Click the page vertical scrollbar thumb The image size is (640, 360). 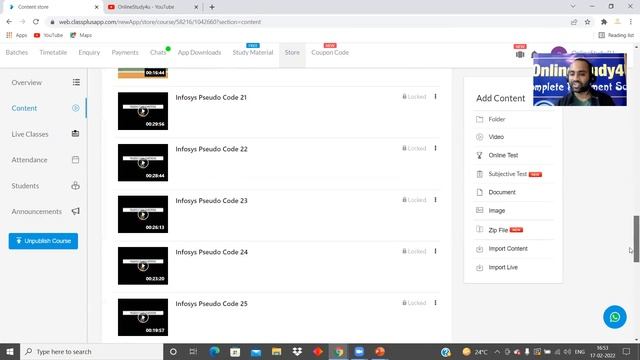coord(636,239)
